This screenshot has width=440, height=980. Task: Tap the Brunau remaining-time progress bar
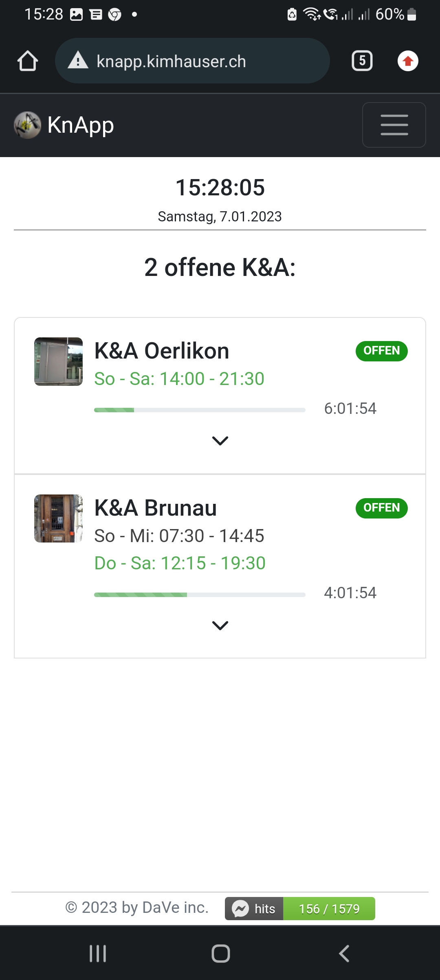coord(200,595)
